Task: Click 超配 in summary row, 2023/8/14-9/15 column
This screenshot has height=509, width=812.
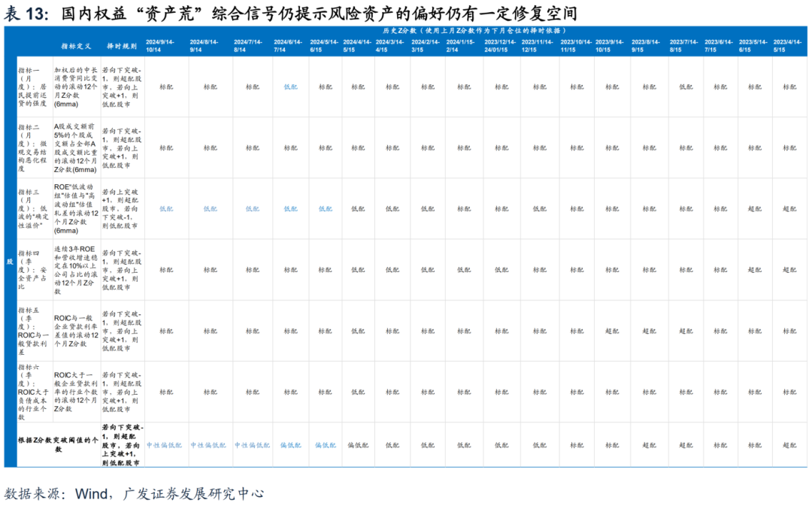Action: [650, 445]
